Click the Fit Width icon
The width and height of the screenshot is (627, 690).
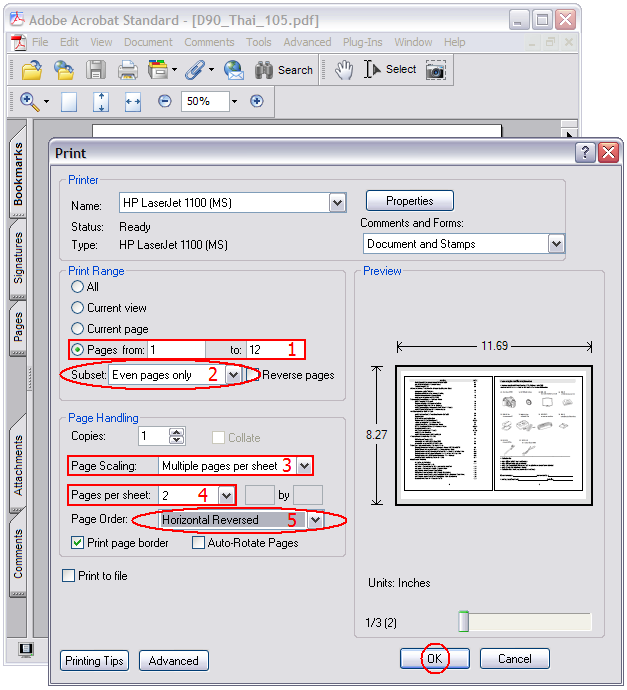click(133, 102)
